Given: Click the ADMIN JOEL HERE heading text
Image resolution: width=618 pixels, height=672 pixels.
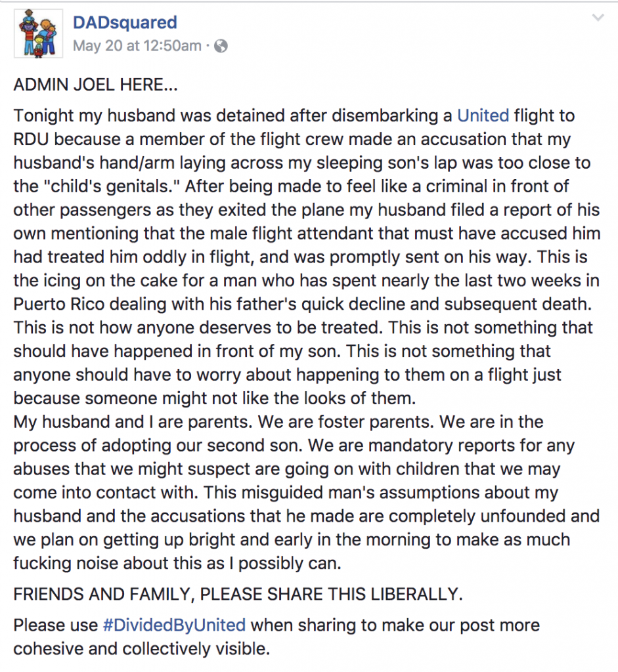Looking at the screenshot, I should [95, 85].
